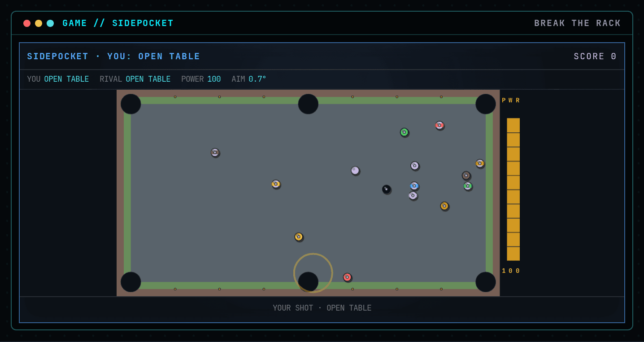Click the solid green ball
The height and width of the screenshot is (342, 644).
click(x=404, y=132)
